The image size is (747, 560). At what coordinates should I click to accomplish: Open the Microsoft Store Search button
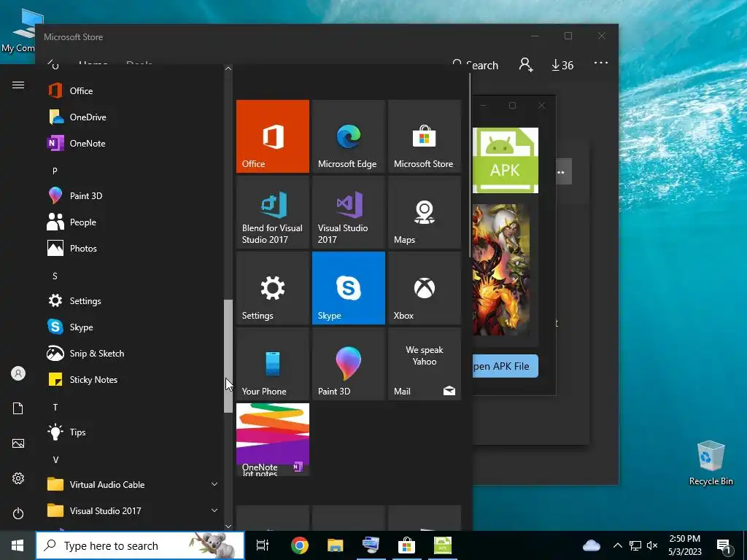[x=476, y=64]
